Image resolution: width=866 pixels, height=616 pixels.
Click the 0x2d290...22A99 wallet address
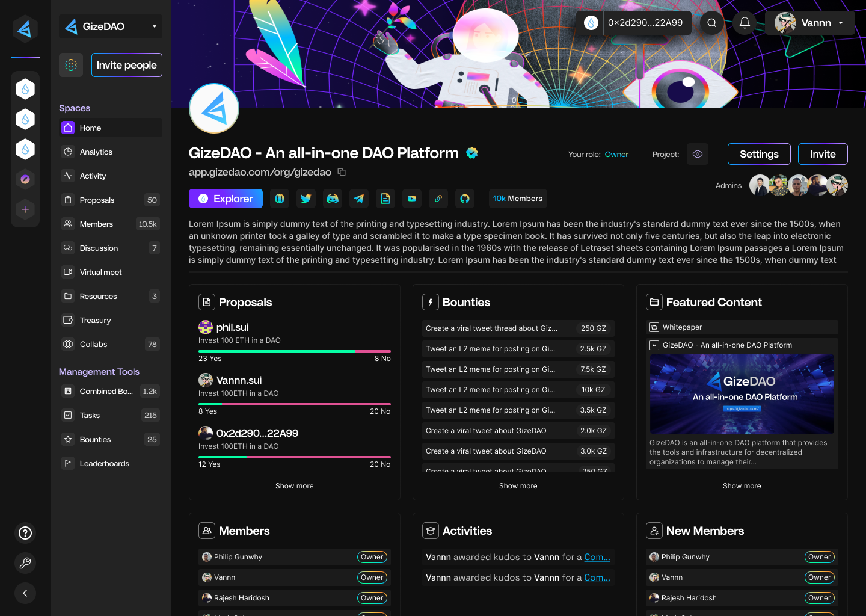point(645,23)
